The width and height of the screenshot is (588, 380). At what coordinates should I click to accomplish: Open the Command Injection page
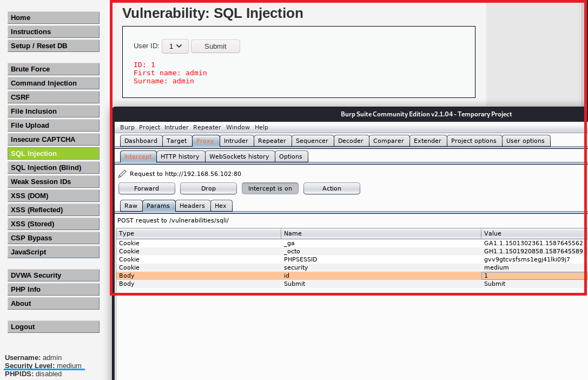53,83
